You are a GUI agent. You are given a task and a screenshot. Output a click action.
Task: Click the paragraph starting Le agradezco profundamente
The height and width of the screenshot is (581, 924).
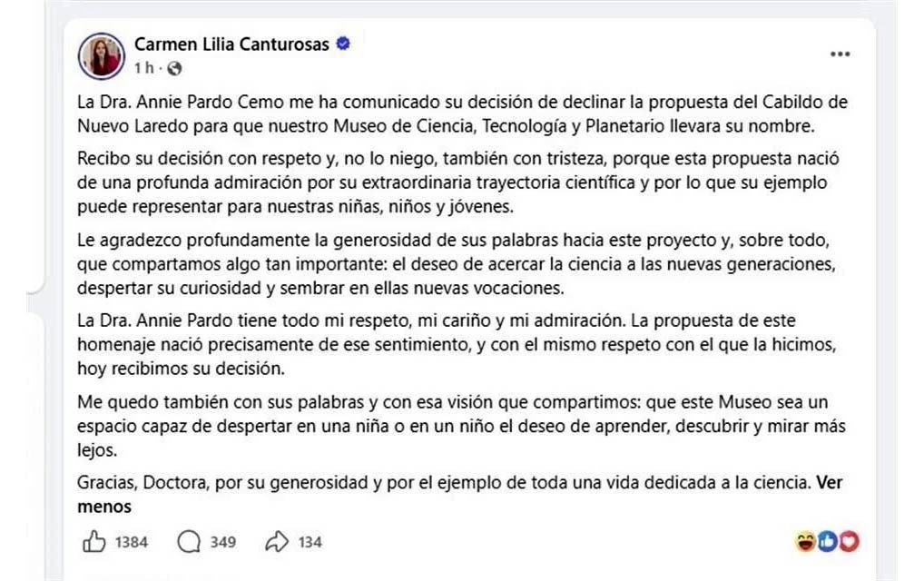pos(457,263)
